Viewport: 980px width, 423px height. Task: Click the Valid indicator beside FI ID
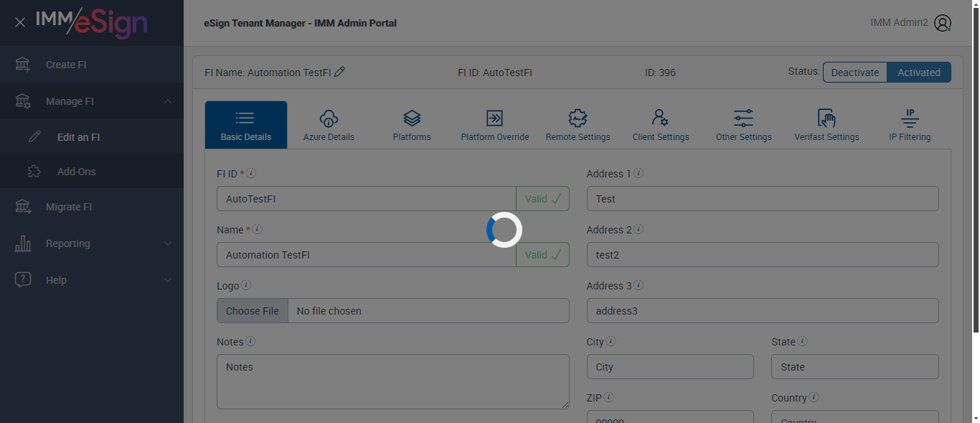[x=543, y=199]
